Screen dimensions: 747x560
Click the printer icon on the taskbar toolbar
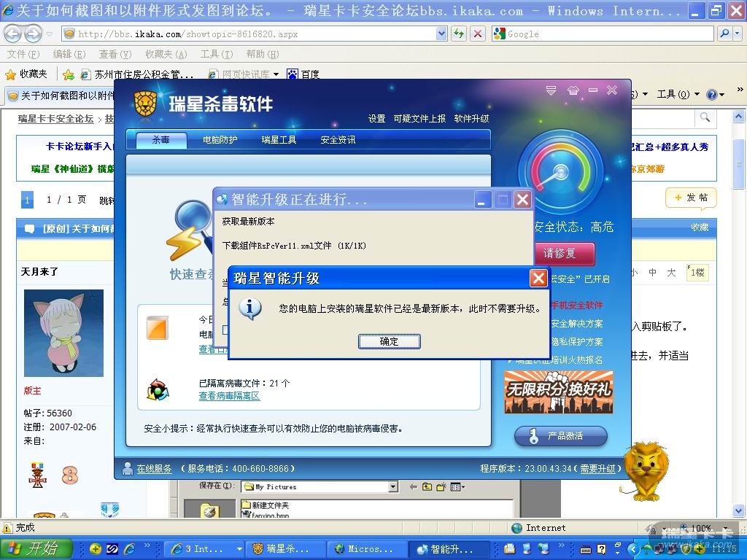pyautogui.click(x=509, y=549)
